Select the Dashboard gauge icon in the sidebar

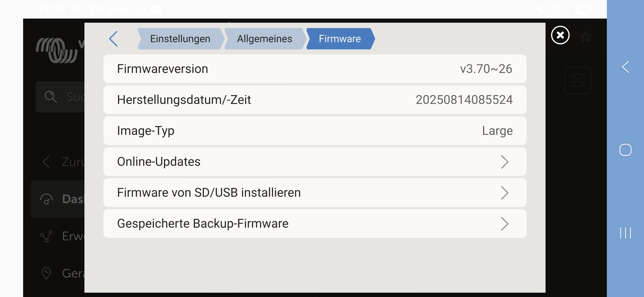click(46, 199)
